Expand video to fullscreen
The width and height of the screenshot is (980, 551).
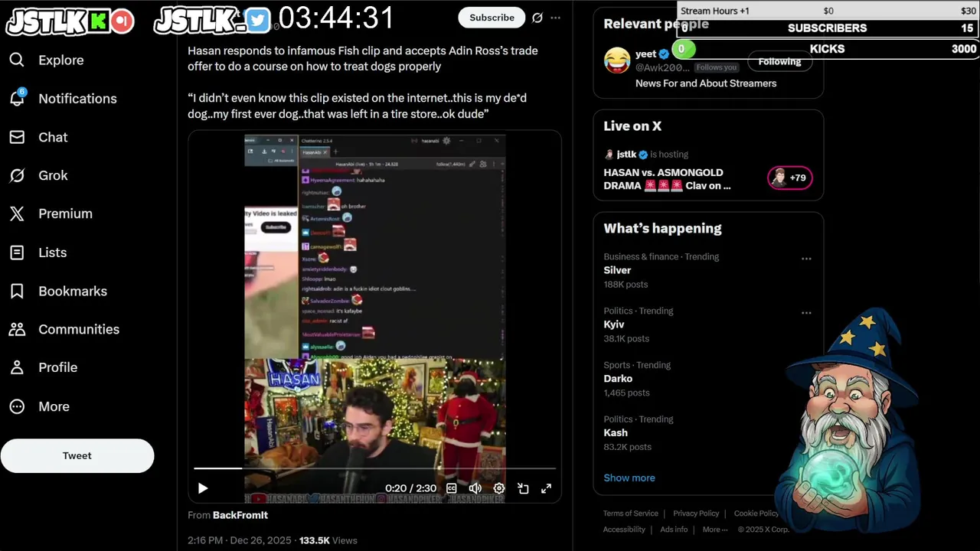(547, 488)
